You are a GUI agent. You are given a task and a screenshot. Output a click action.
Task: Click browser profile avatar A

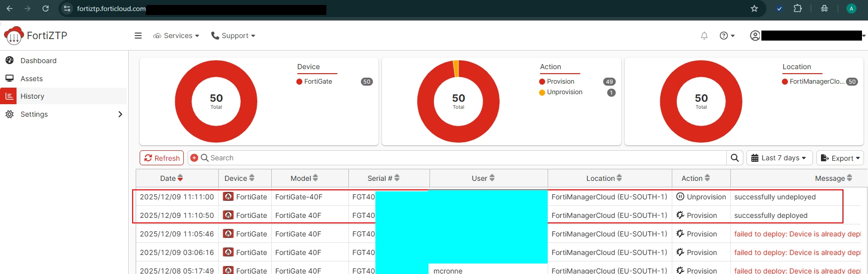[851, 9]
